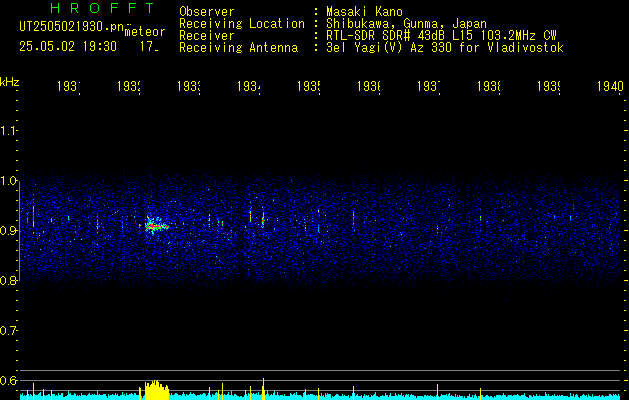The height and width of the screenshot is (400, 629).
Task: Click the 0.9 kHz frequency axis label
Action: click(8, 231)
